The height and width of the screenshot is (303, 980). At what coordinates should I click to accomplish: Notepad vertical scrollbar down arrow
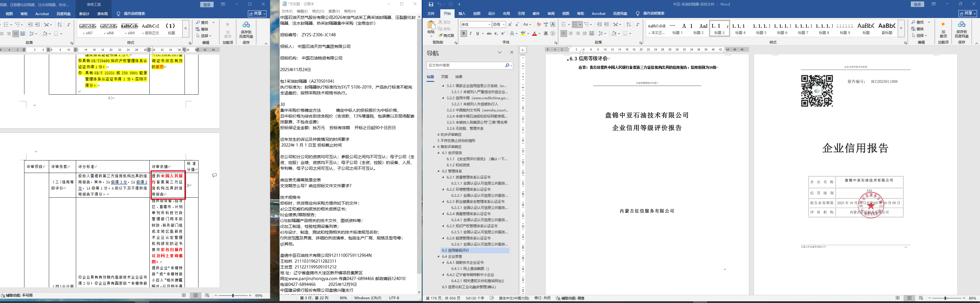click(419, 292)
